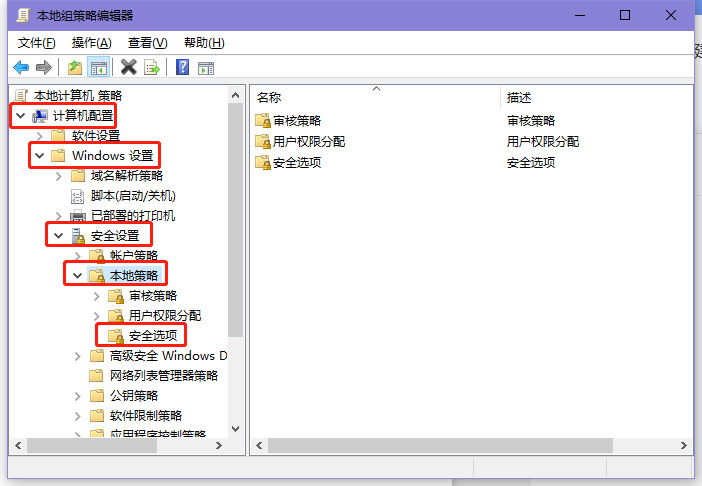
Task: Select 脚本(启动/关机) label in the tree
Action: [x=133, y=196]
